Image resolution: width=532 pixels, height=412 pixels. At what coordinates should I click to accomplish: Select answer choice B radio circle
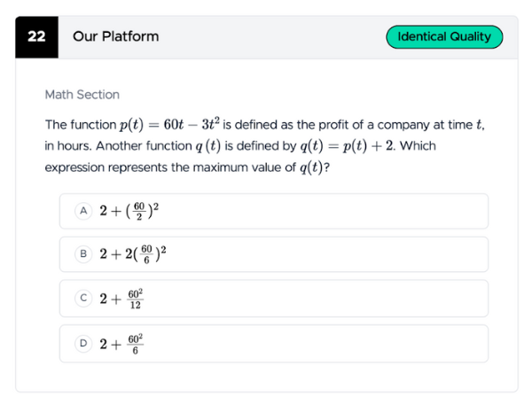point(84,253)
